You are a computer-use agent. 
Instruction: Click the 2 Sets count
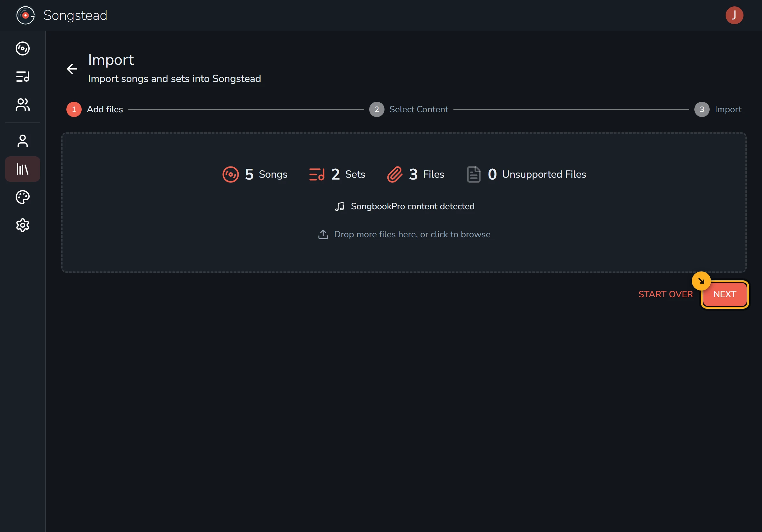tap(337, 174)
